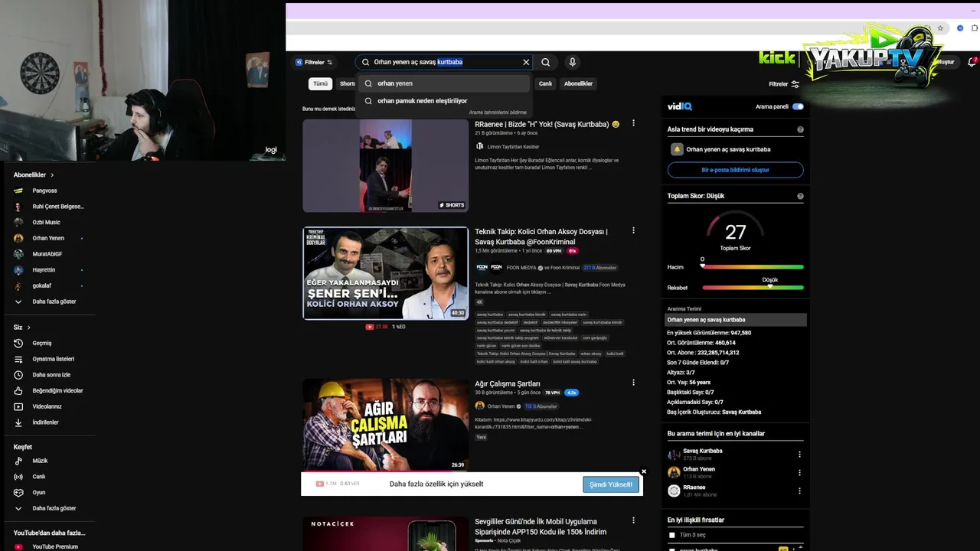
Task: Select the Canlı filter chip
Action: tap(545, 83)
